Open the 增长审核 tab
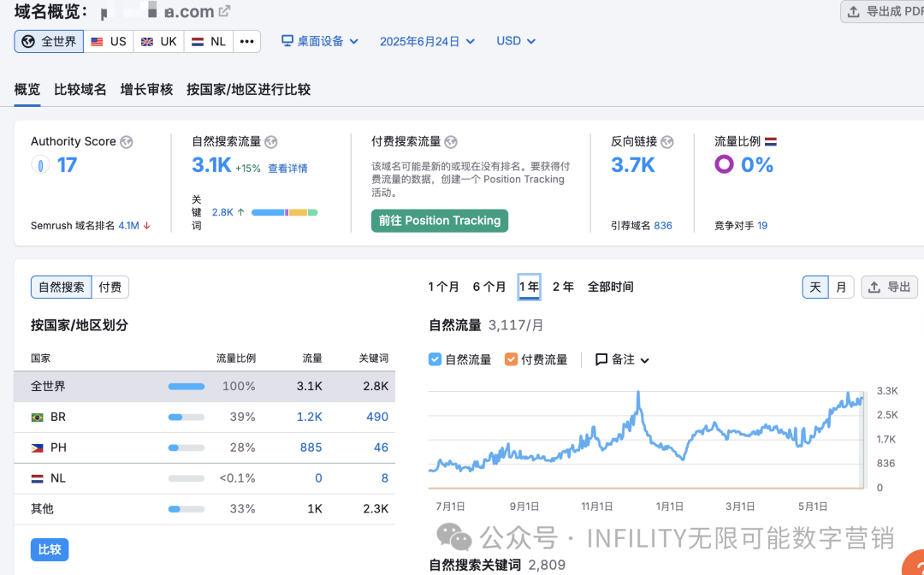Screen dimensions: 924x575 147,90
